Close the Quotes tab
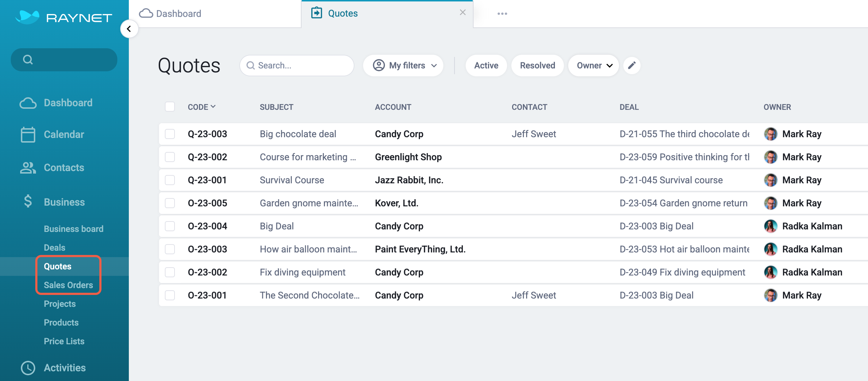Image resolution: width=868 pixels, height=381 pixels. click(x=463, y=13)
